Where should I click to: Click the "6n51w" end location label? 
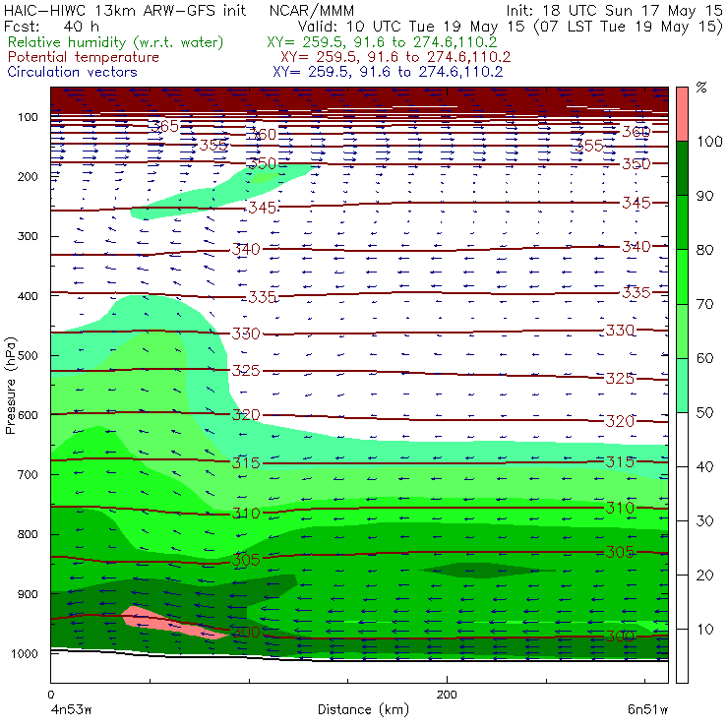tap(647, 709)
